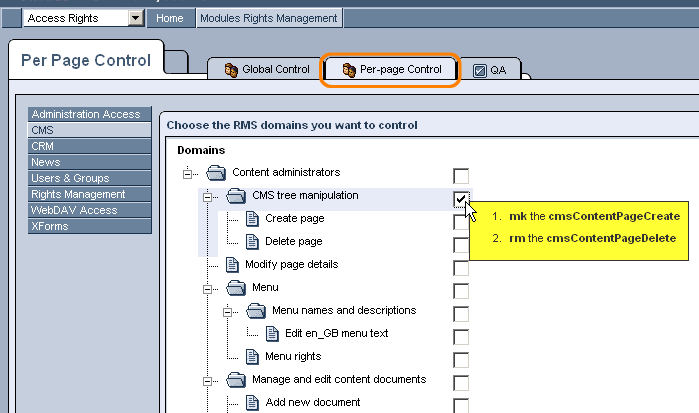The image size is (699, 413).
Task: Click the Menu names and descriptions folder icon
Action: pos(256,311)
